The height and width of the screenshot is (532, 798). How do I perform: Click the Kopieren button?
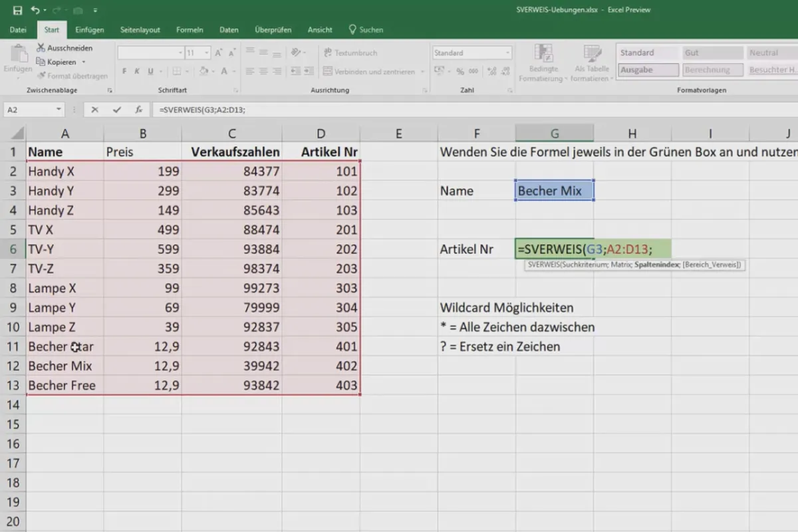tap(57, 62)
